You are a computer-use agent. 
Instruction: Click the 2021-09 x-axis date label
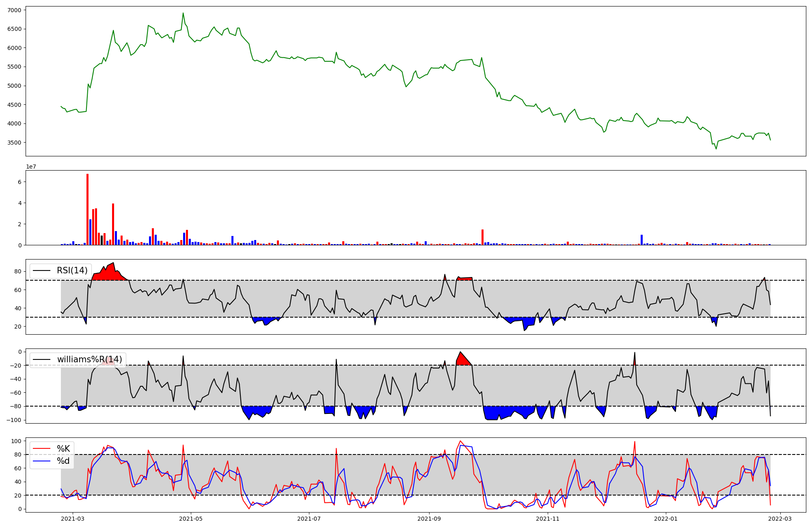pos(429,519)
